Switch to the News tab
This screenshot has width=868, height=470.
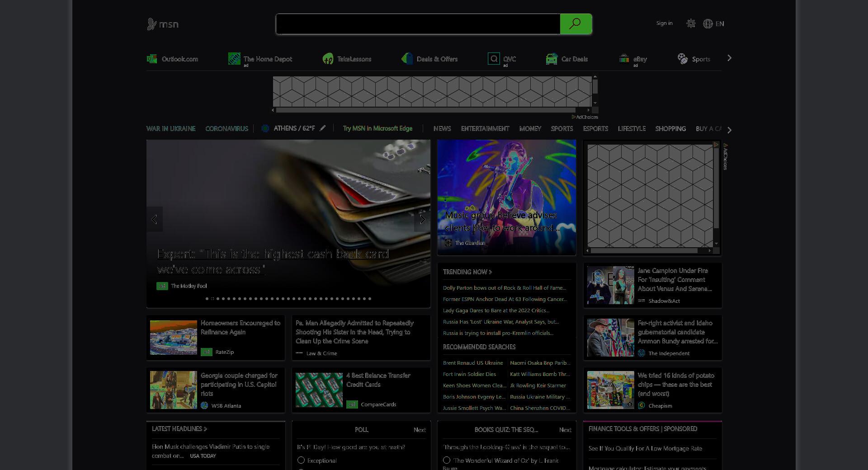[442, 128]
